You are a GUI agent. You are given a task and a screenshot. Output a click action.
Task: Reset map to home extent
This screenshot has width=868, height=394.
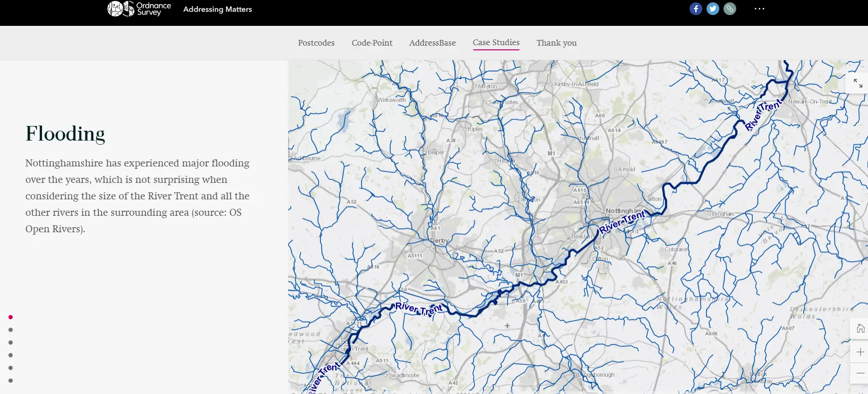coord(860,329)
